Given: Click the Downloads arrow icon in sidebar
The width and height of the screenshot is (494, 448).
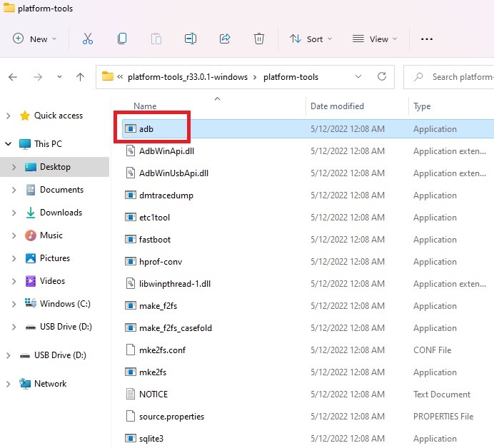Looking at the screenshot, I should click(31, 213).
